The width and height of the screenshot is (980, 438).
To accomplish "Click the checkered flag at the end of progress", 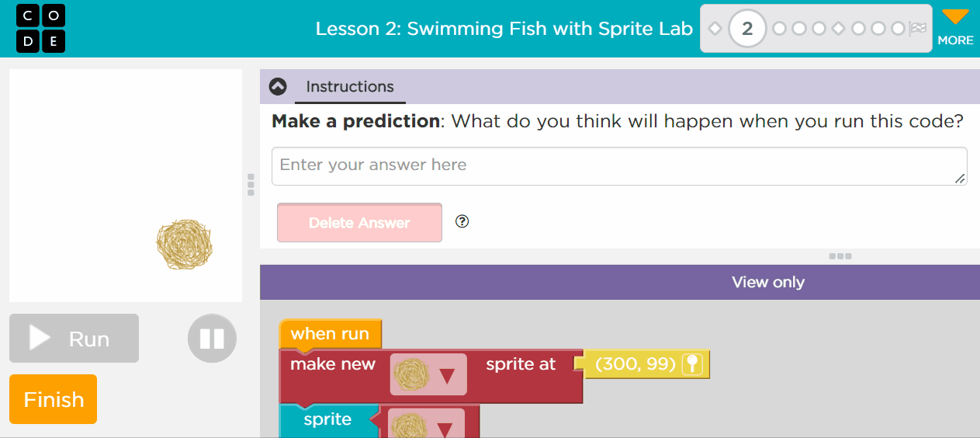I will click(x=919, y=29).
